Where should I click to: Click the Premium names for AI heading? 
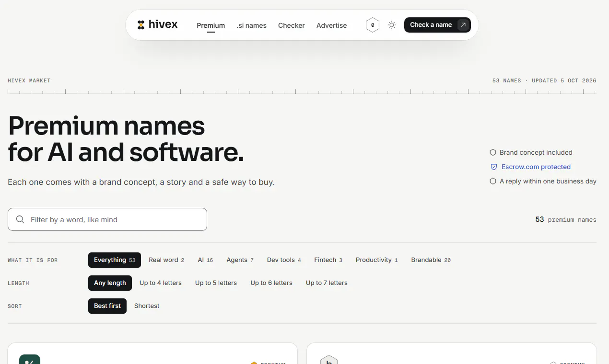tap(126, 139)
